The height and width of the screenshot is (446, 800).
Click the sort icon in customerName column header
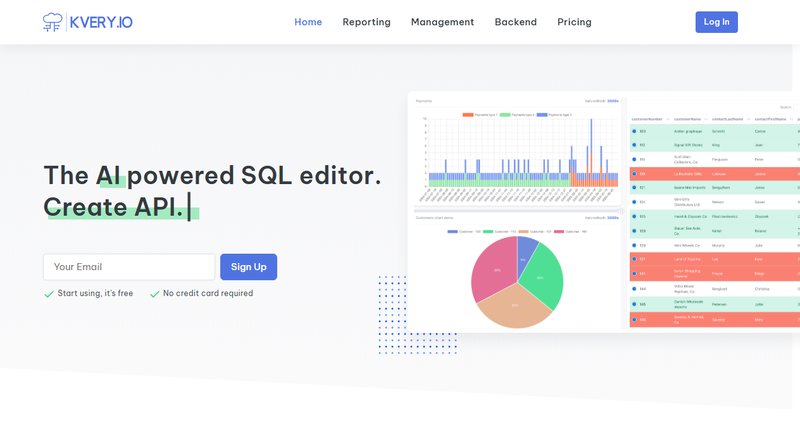[706, 119]
